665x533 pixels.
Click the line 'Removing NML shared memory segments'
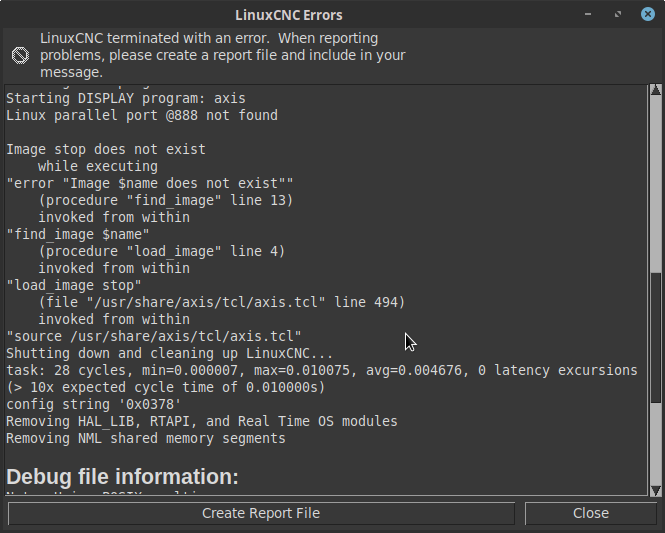click(146, 438)
